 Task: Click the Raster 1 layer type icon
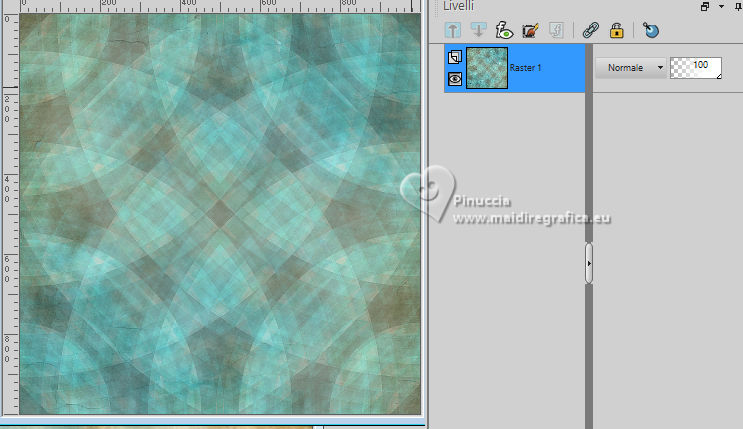455,57
